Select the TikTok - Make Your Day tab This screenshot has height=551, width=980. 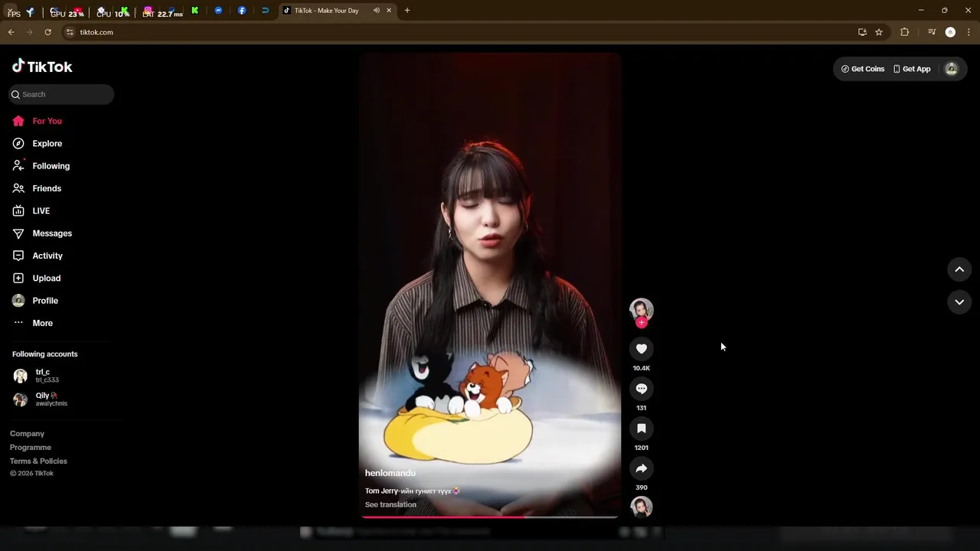pos(337,11)
